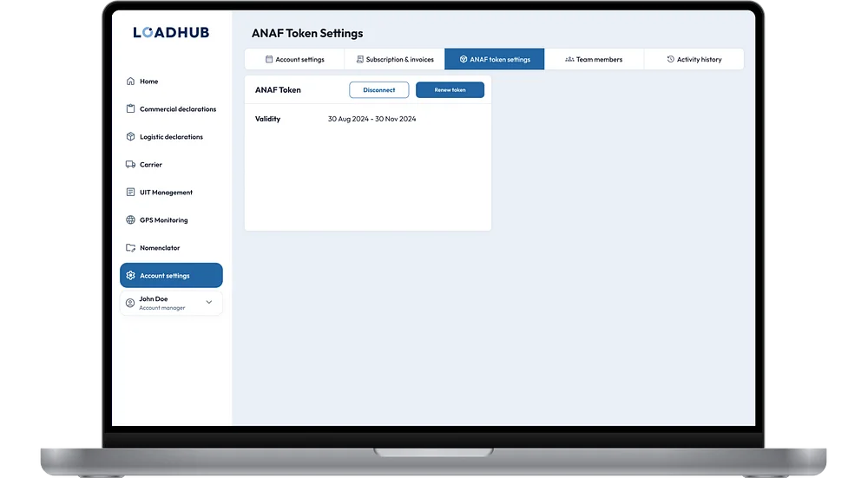This screenshot has height=478, width=868.
Task: Click the Team members people icon
Action: pyautogui.click(x=569, y=59)
